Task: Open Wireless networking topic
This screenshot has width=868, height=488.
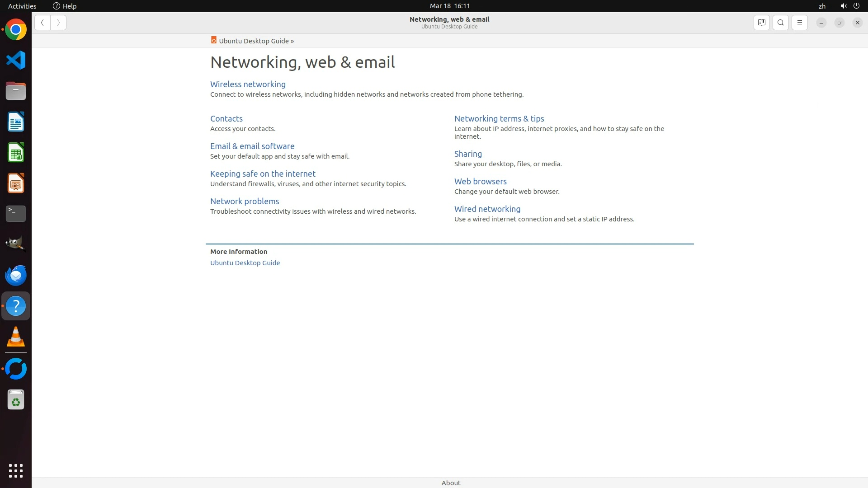Action: (x=248, y=84)
